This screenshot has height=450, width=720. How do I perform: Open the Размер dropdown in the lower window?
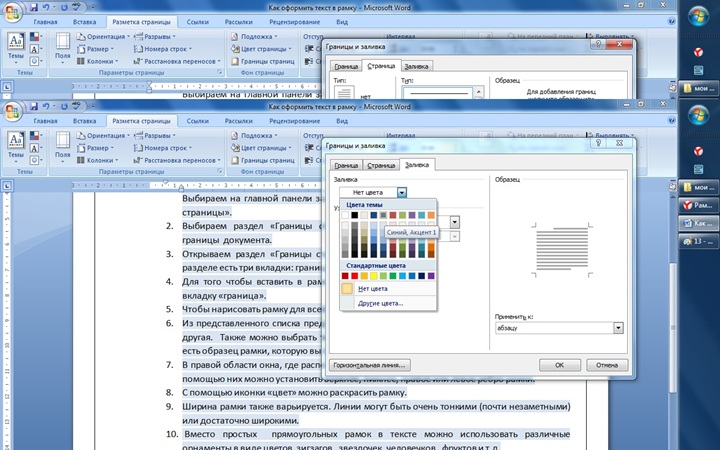(96, 148)
